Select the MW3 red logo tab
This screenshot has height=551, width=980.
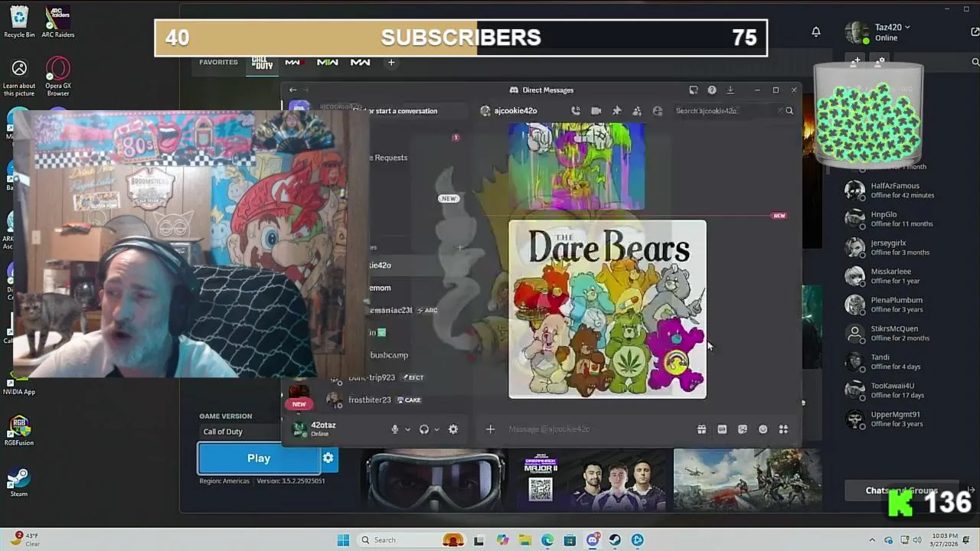click(293, 62)
